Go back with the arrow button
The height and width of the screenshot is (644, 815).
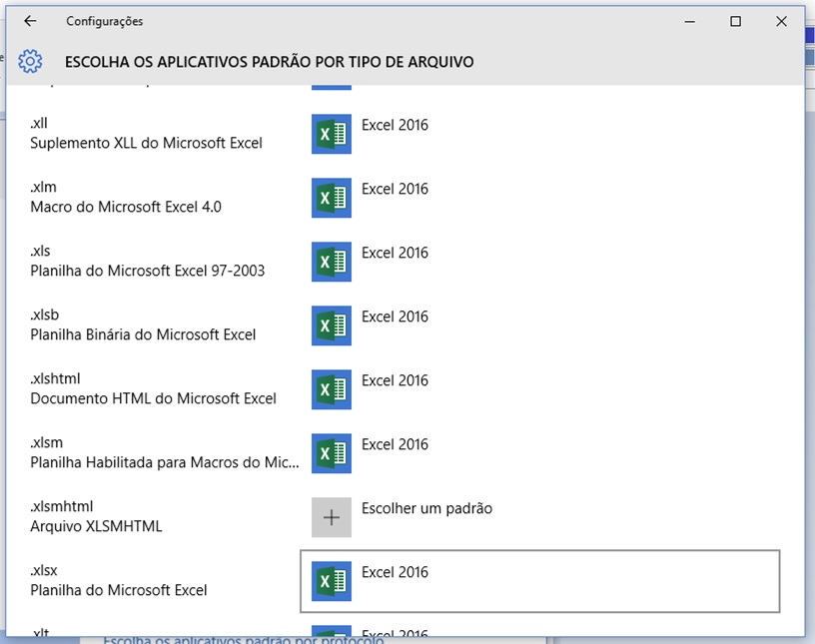(x=30, y=21)
